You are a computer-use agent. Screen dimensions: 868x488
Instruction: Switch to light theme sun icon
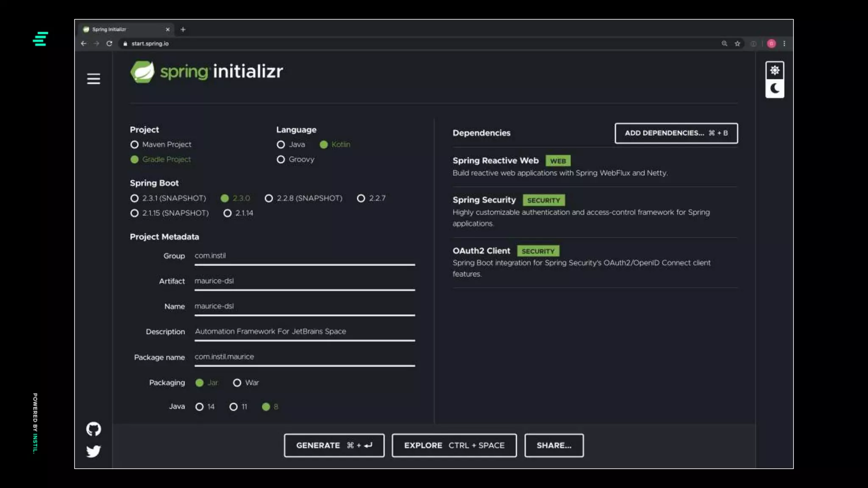774,70
